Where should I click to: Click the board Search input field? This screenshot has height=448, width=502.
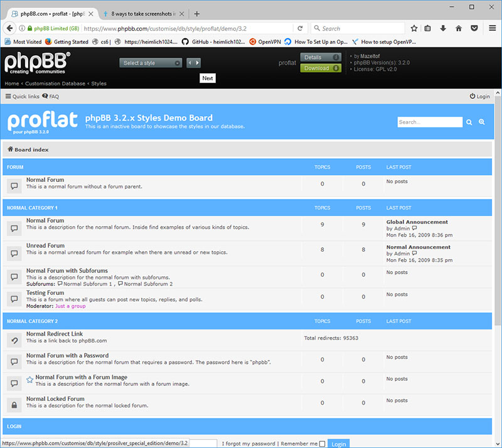[x=430, y=122]
